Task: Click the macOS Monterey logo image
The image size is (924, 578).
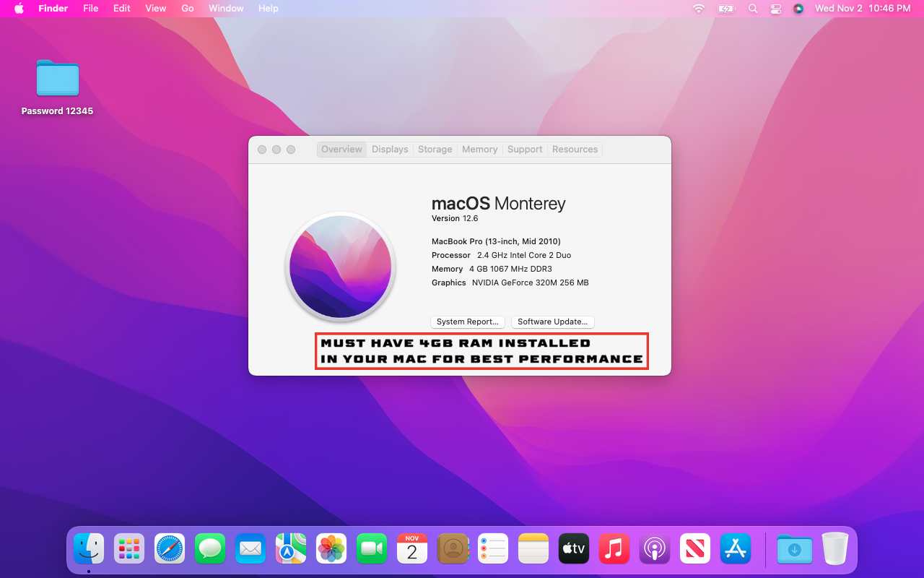Action: coord(341,266)
